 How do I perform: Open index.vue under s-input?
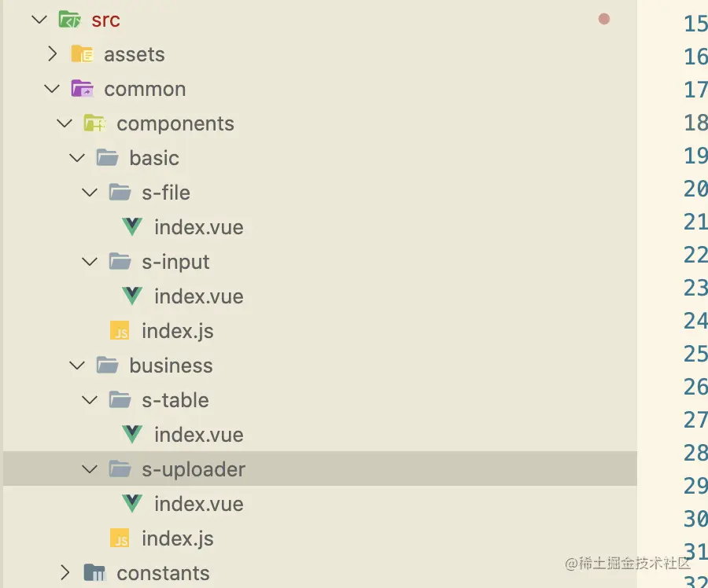click(x=198, y=296)
